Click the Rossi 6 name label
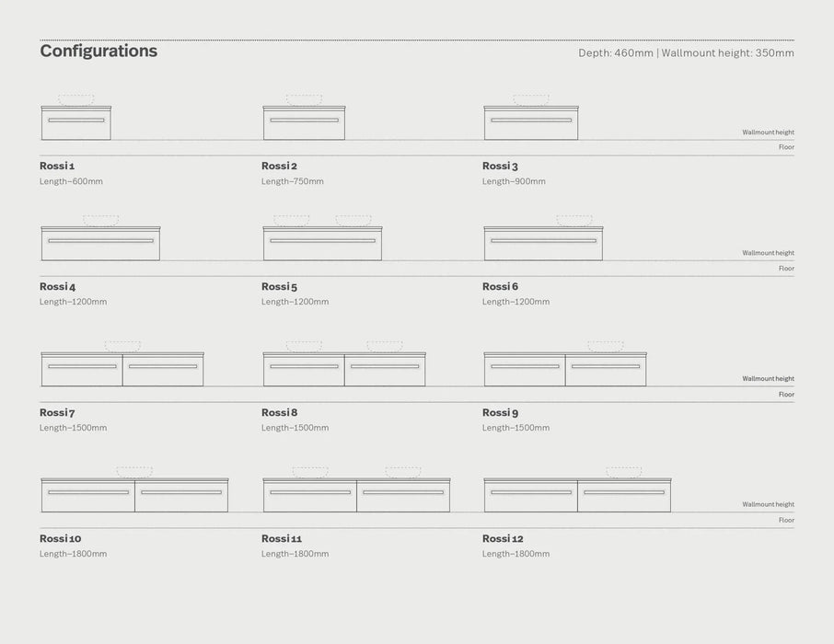834x644 pixels. coord(500,287)
